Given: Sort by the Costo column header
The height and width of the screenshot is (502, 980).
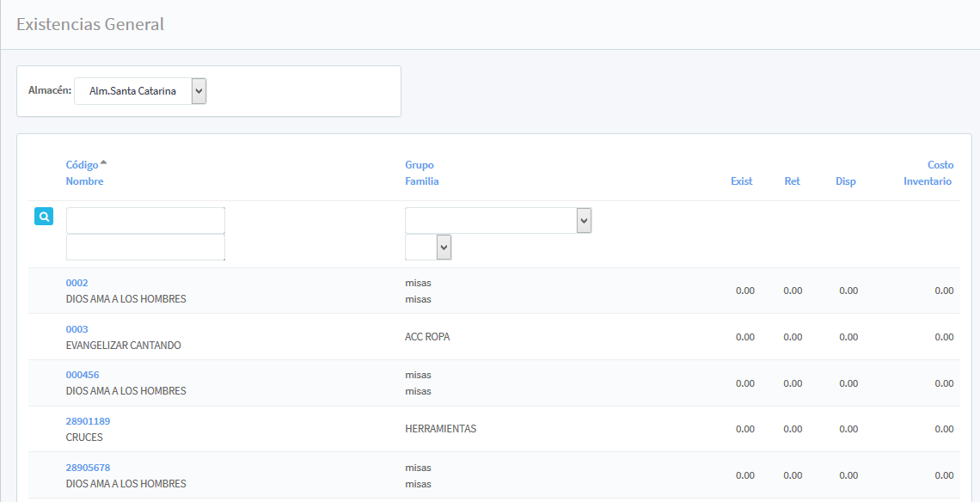Looking at the screenshot, I should [940, 165].
